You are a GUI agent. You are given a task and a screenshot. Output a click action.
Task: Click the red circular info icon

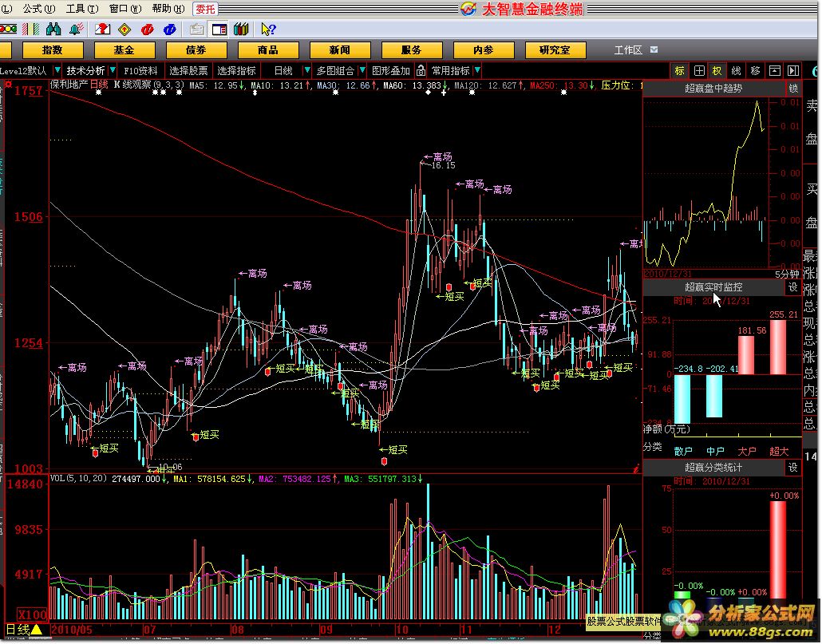148,30
